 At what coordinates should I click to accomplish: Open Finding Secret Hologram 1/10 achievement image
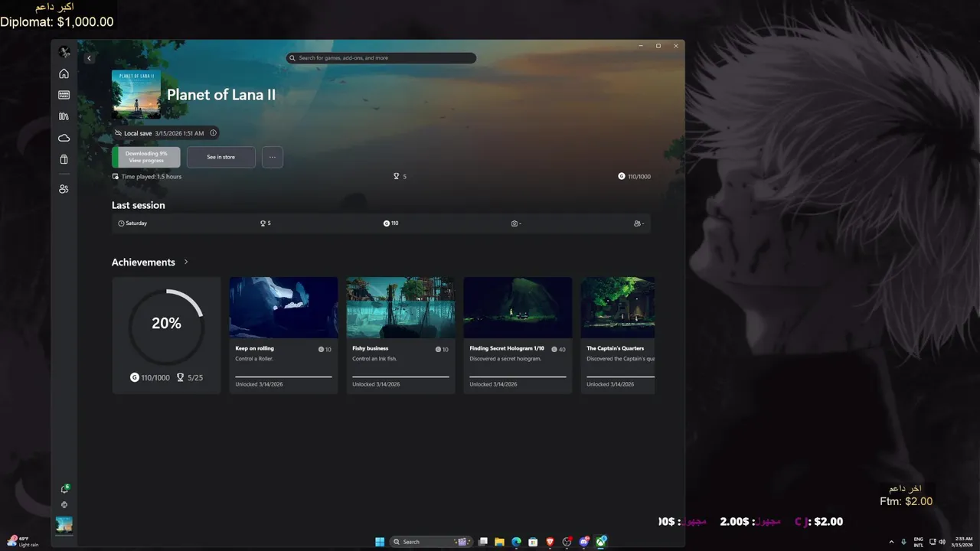click(x=518, y=308)
